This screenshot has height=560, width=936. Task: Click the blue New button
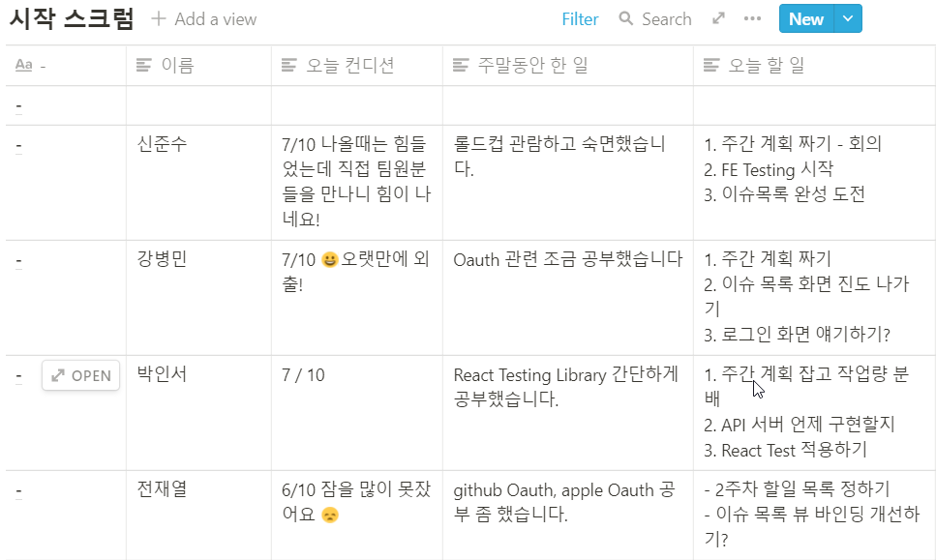tap(805, 19)
